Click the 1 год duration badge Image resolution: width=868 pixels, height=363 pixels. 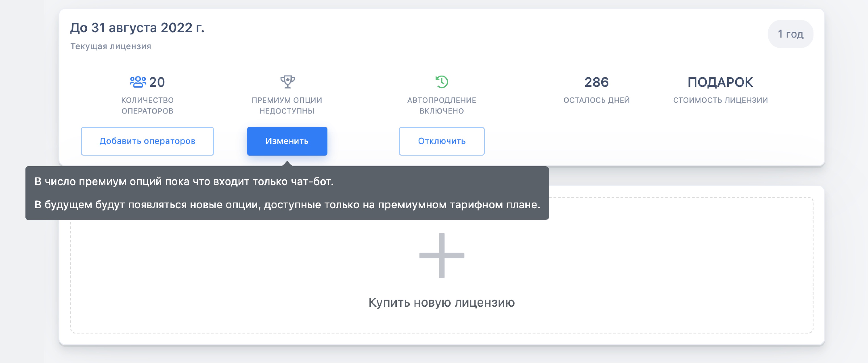[x=790, y=34]
